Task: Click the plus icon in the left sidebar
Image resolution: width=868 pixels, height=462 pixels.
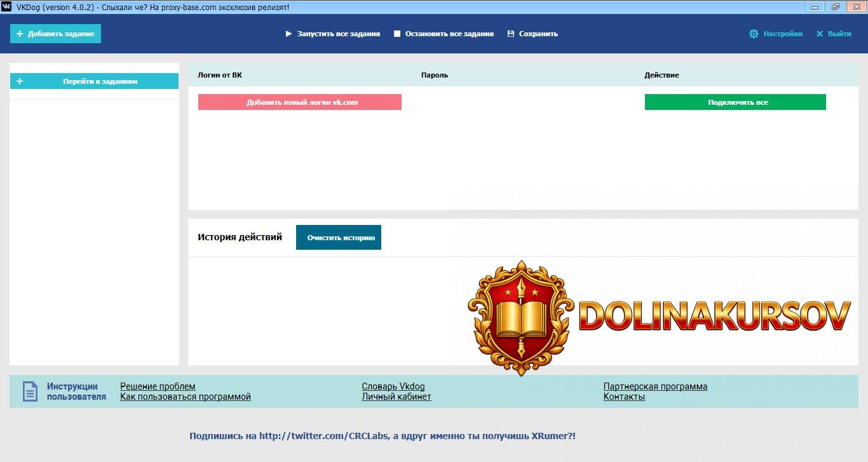Action: click(x=19, y=81)
